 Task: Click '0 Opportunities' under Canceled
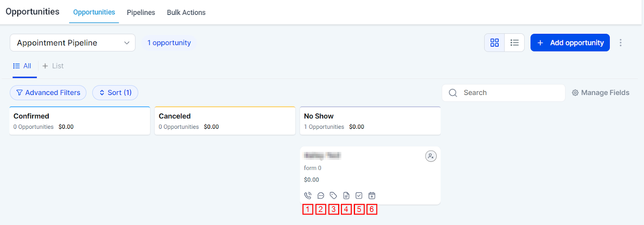click(x=179, y=127)
